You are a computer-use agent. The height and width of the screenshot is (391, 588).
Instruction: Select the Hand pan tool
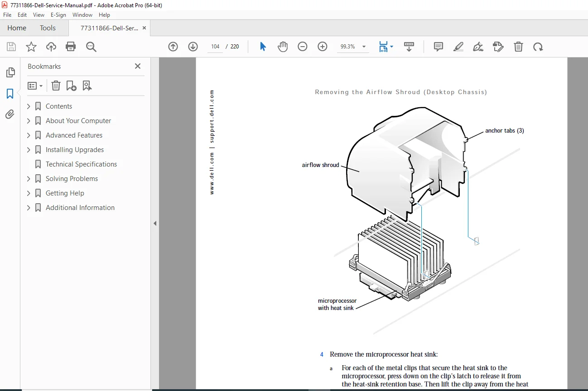point(283,47)
